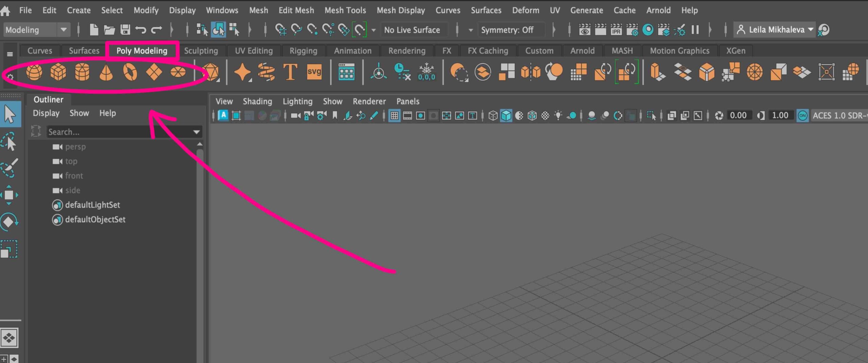This screenshot has height=363, width=868.
Task: Click the Outliner panel title tab
Action: (48, 100)
